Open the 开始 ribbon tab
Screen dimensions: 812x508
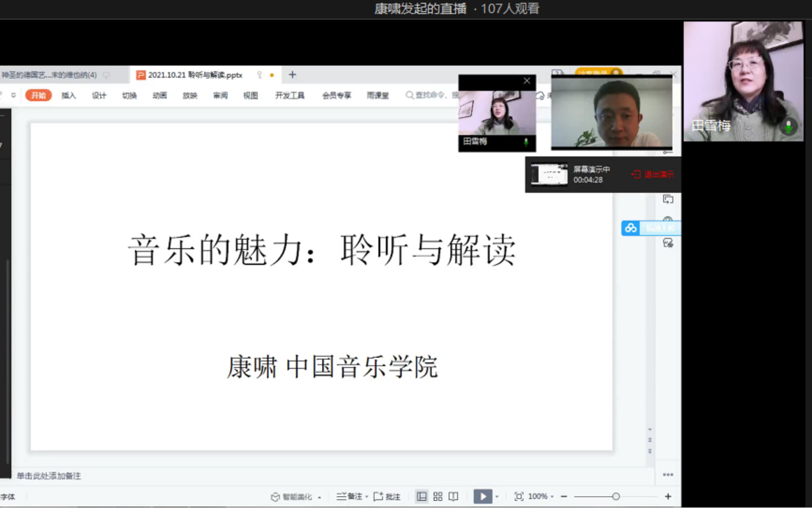(x=38, y=95)
